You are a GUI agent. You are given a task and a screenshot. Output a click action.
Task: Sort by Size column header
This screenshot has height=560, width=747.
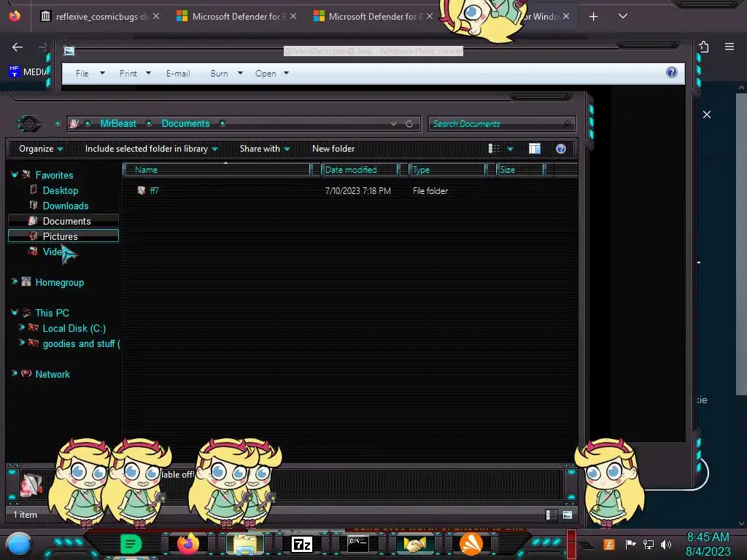pos(519,170)
